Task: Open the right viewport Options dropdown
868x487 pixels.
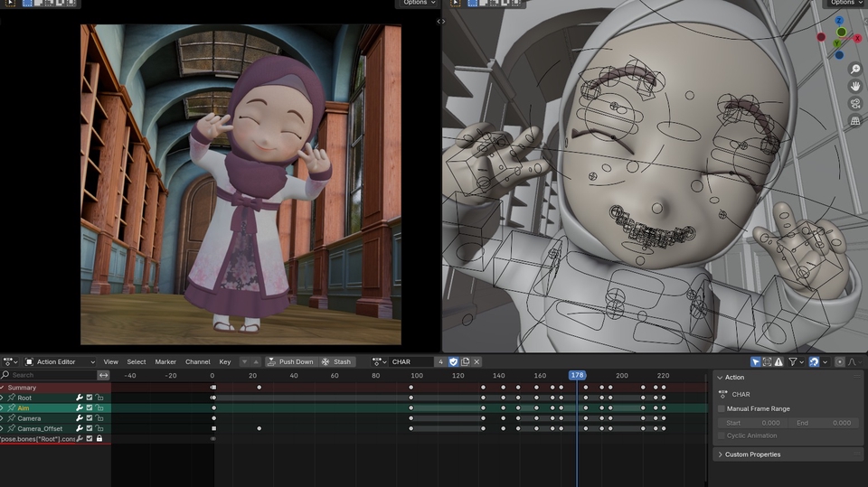Action: tap(844, 3)
